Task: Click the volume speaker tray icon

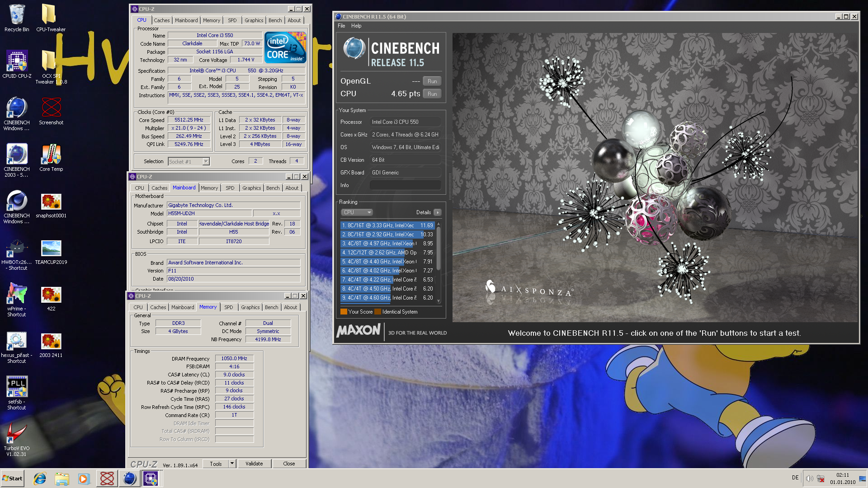Action: 809,479
